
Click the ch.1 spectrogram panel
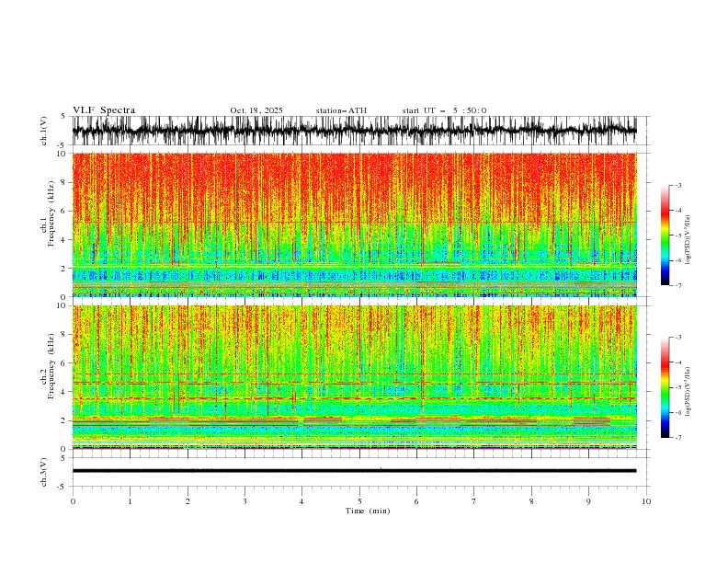(354, 224)
